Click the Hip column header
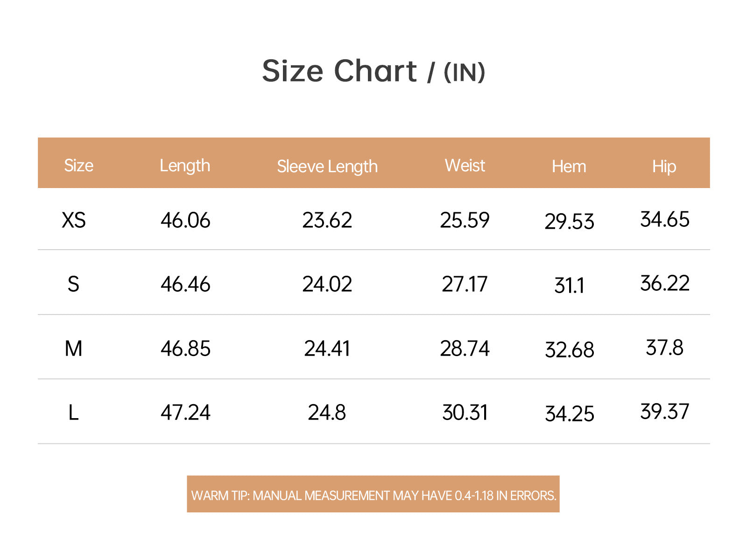Viewport: 747px width, 560px height. [x=664, y=167]
